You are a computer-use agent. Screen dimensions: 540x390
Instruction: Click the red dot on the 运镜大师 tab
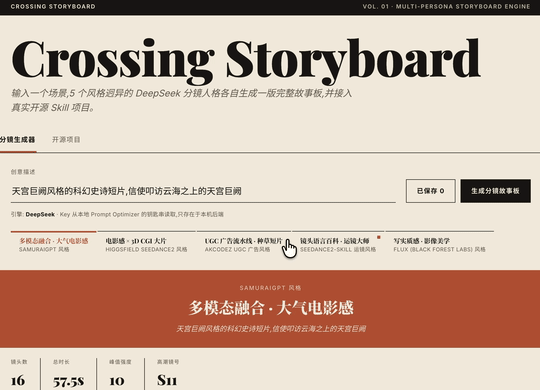[379, 237]
